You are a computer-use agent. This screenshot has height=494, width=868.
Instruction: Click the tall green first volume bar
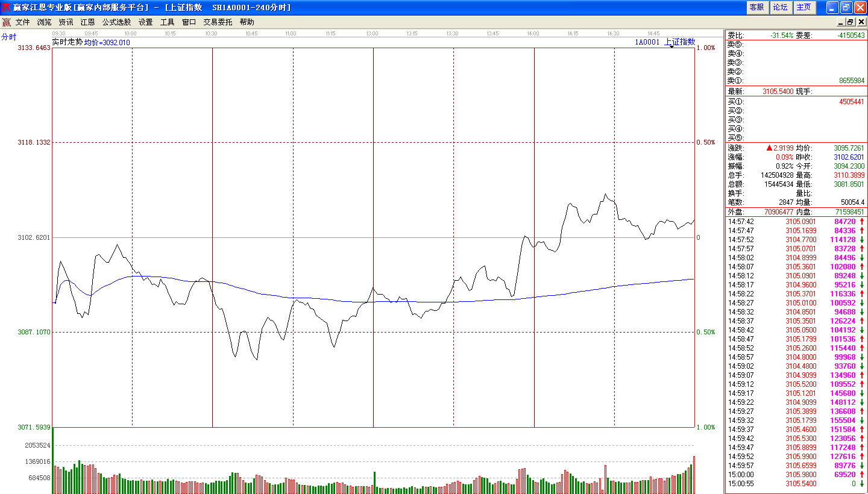coord(53,460)
